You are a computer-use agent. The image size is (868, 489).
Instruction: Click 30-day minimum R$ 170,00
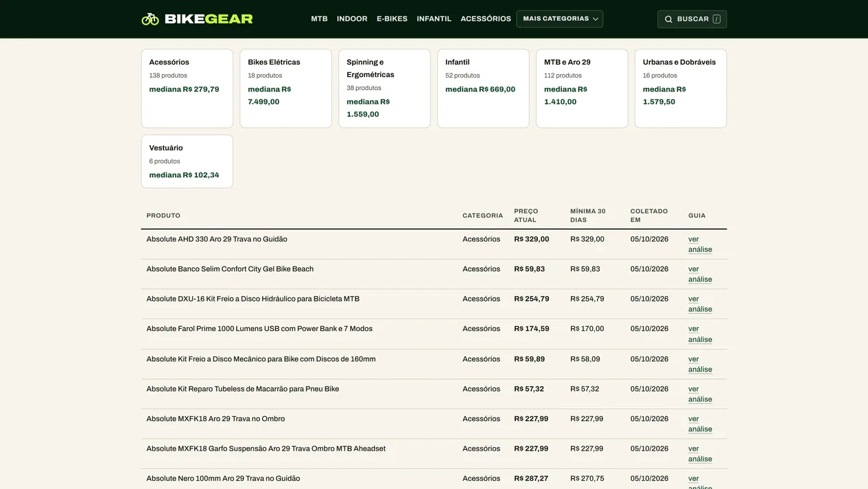pos(587,329)
